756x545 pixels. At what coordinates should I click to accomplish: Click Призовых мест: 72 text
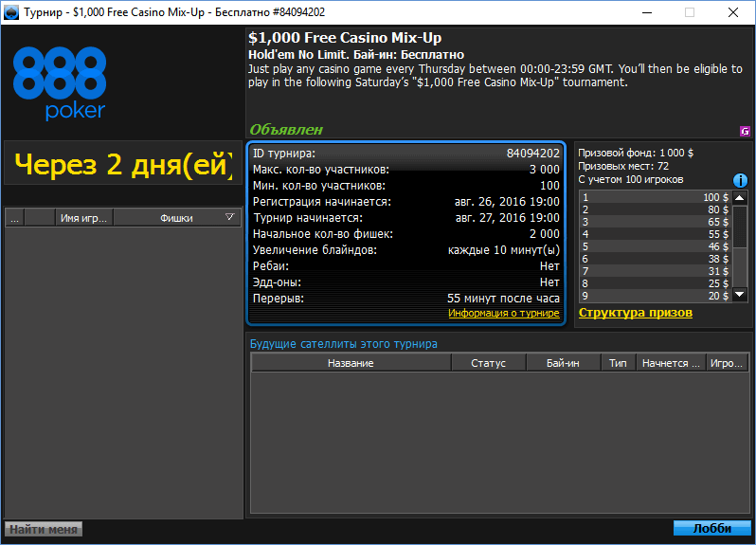click(623, 166)
